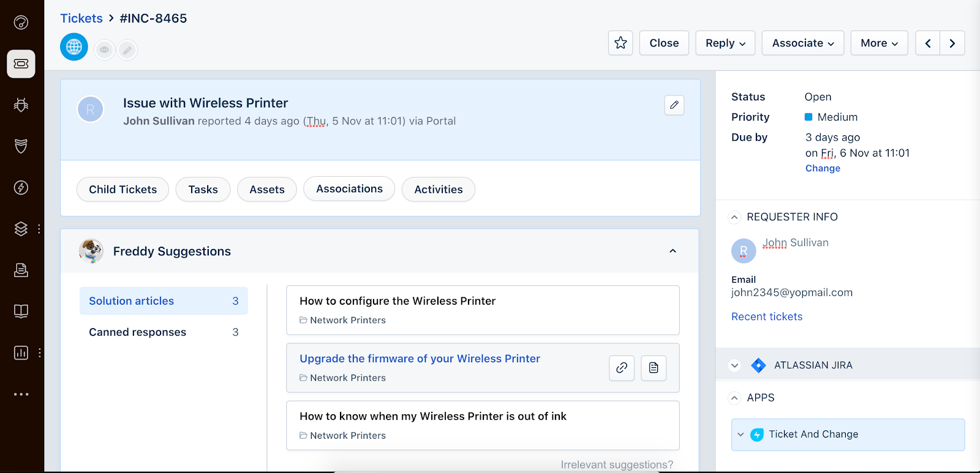Select Canned responses suggestions
980x473 pixels.
[164, 332]
